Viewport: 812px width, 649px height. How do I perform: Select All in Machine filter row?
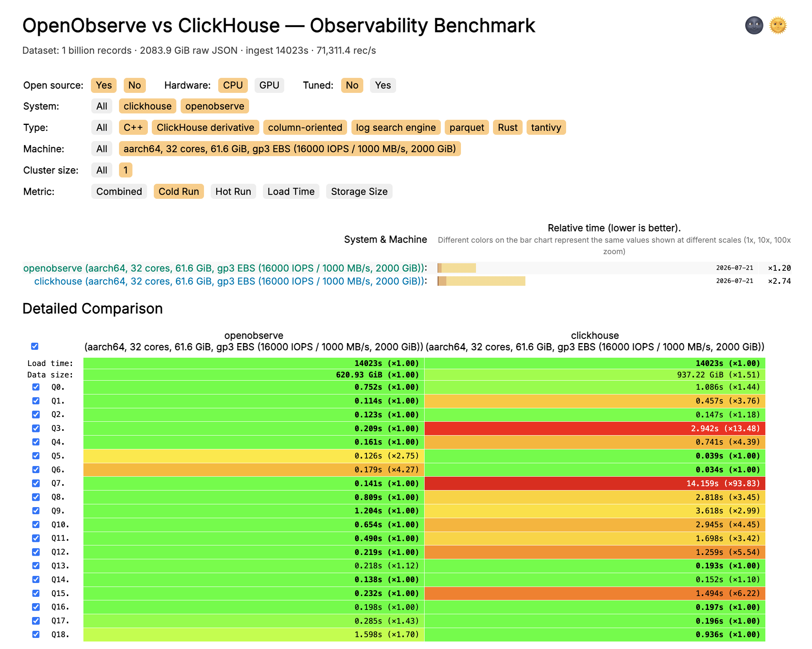pos(102,149)
